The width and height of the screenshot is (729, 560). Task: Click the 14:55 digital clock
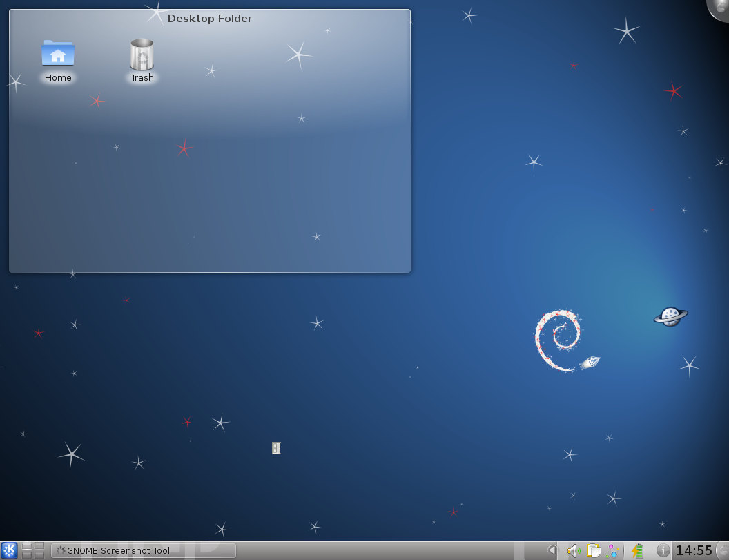694,550
